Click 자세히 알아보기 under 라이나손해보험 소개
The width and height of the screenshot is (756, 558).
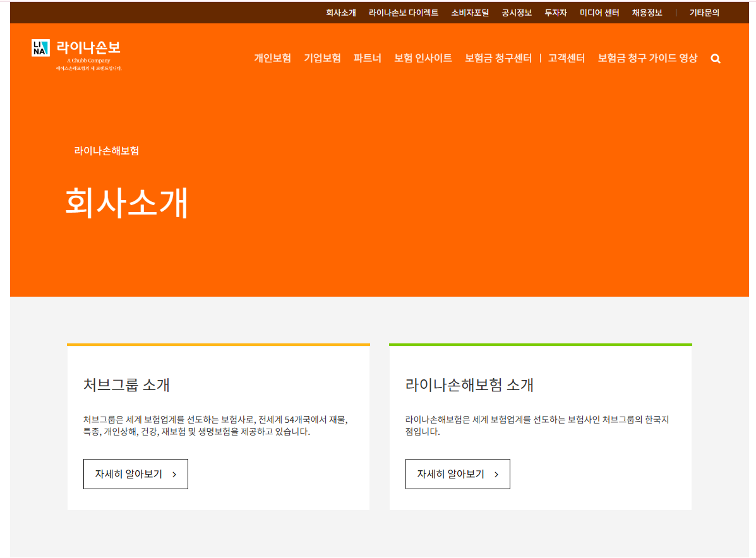coord(457,474)
